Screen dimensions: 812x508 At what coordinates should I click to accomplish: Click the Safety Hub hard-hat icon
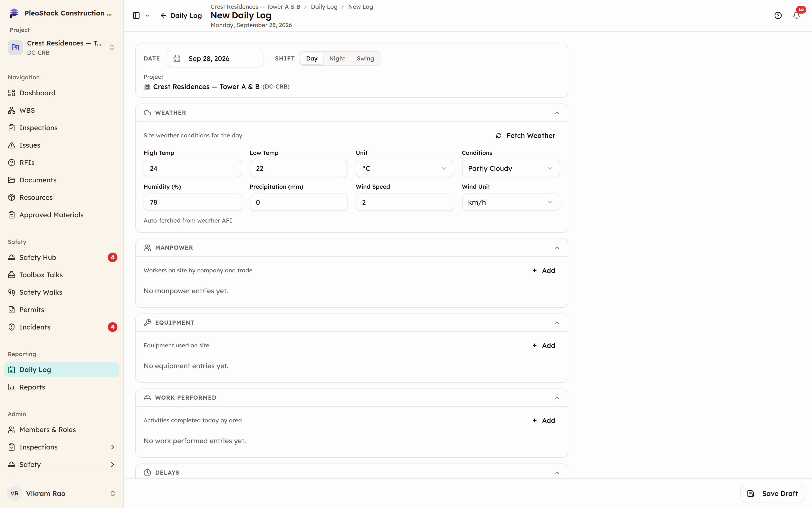point(12,257)
